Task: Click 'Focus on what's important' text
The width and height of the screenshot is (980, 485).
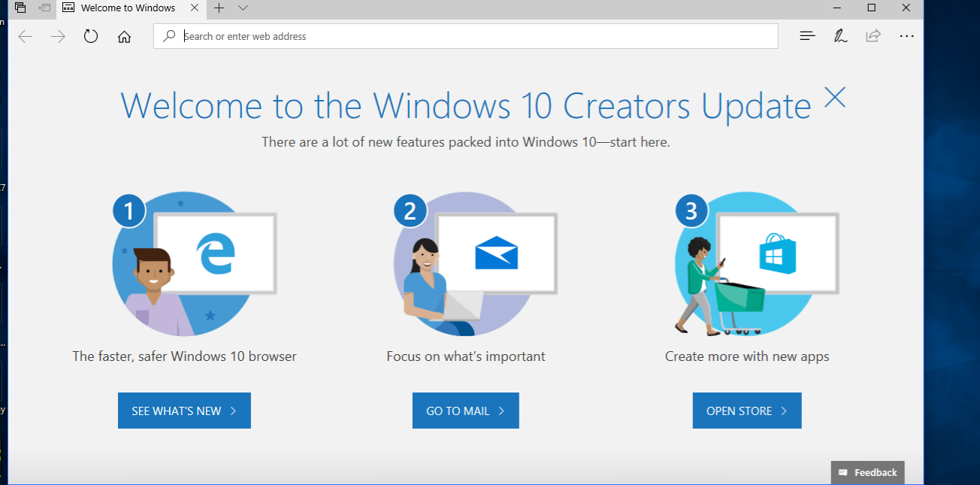Action: point(466,356)
